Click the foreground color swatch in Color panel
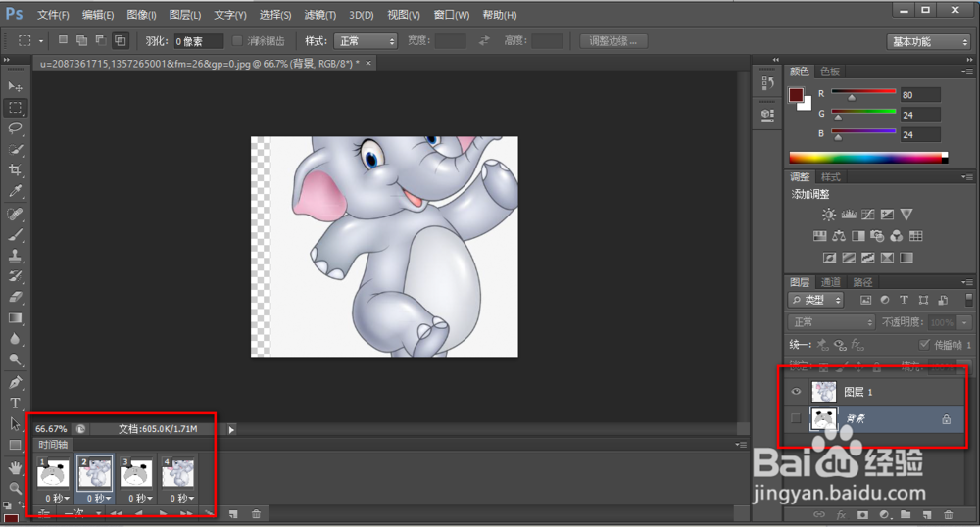 pyautogui.click(x=796, y=95)
